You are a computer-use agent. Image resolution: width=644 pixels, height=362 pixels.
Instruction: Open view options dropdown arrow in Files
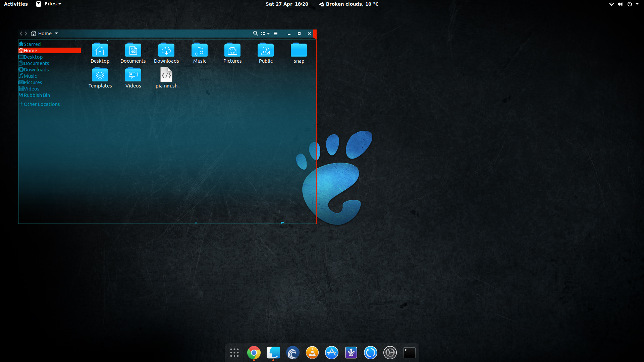coord(268,34)
